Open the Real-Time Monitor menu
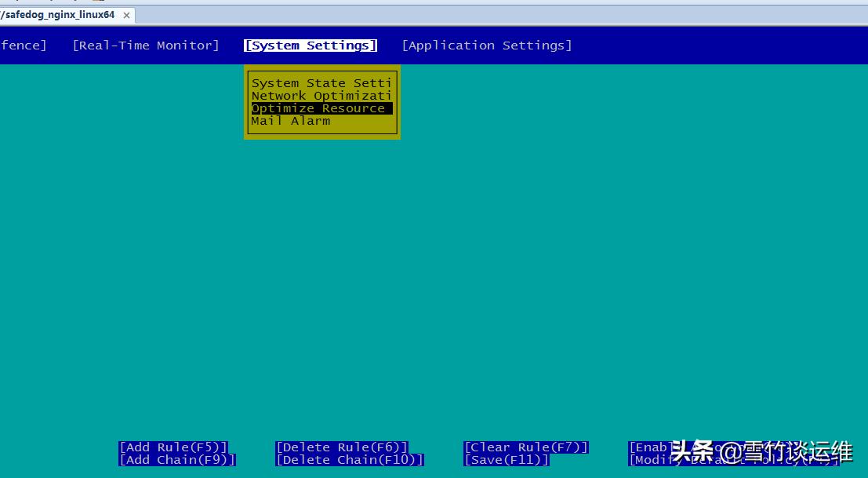The height and width of the screenshot is (478, 868). pos(146,46)
